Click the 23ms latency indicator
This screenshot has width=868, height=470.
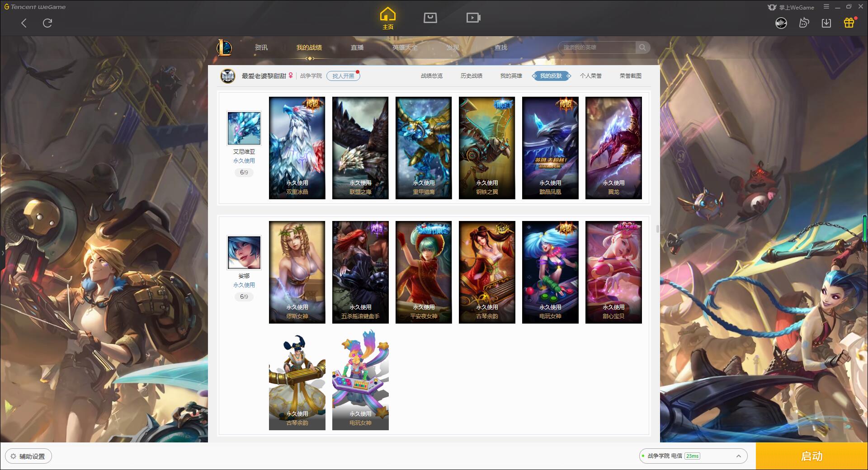[692, 456]
